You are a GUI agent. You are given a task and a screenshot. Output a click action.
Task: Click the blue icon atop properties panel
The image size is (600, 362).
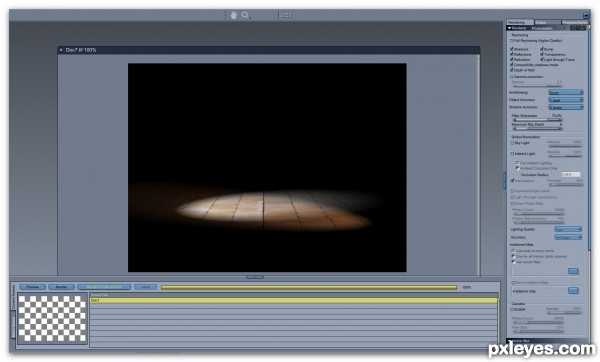pyautogui.click(x=586, y=15)
